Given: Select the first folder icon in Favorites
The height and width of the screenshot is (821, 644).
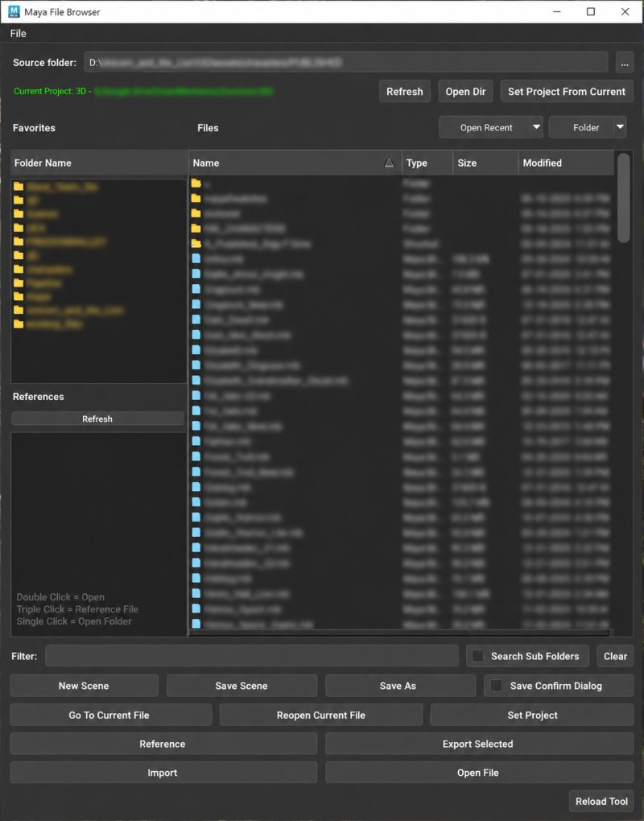Looking at the screenshot, I should pos(19,187).
